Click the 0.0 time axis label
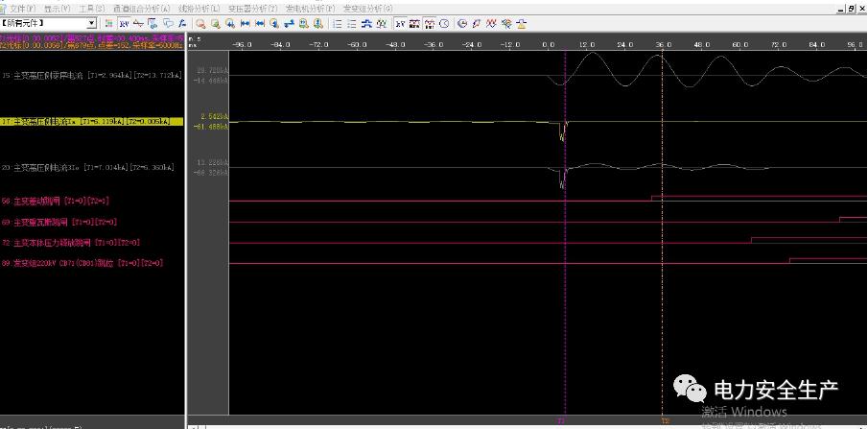 [x=548, y=44]
